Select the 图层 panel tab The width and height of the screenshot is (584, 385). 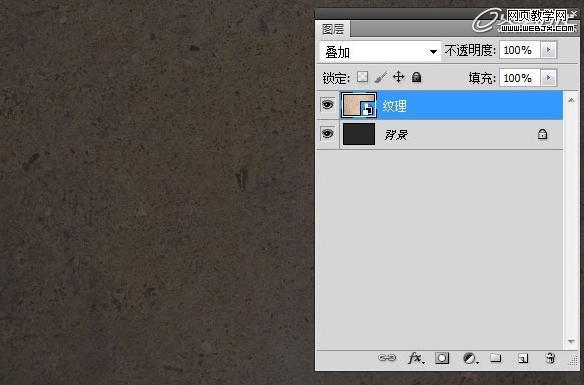333,29
